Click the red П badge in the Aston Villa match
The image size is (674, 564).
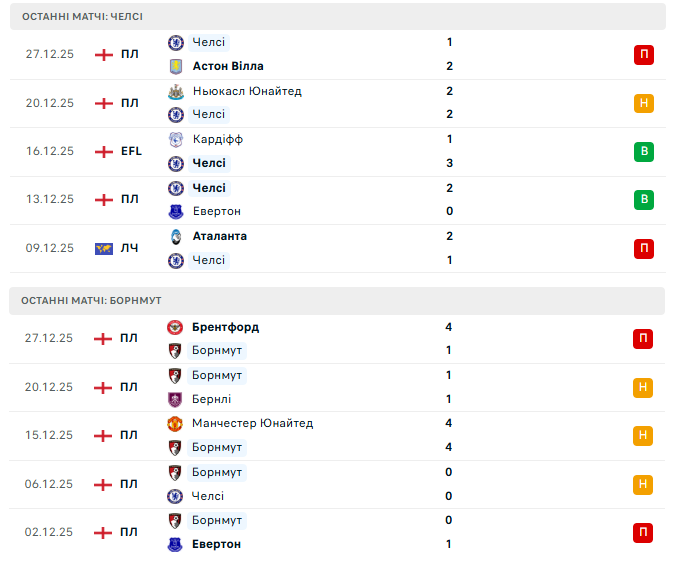(643, 54)
